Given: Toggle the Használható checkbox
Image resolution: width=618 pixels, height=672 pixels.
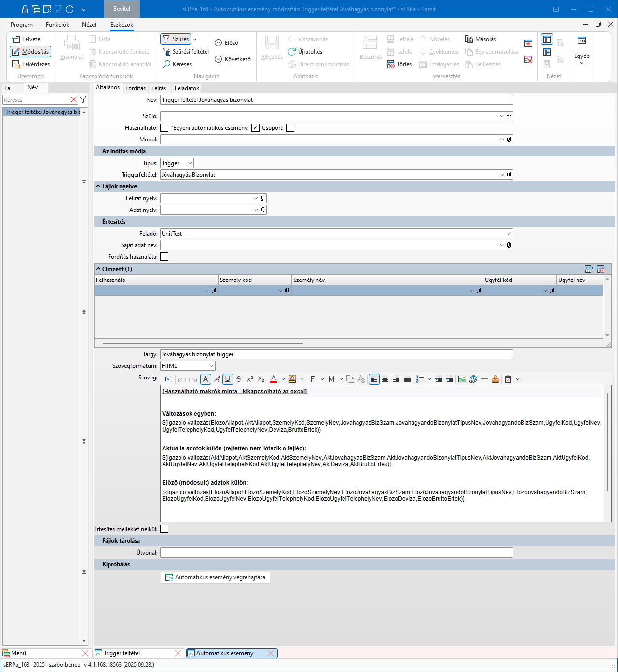Looking at the screenshot, I should coord(165,128).
